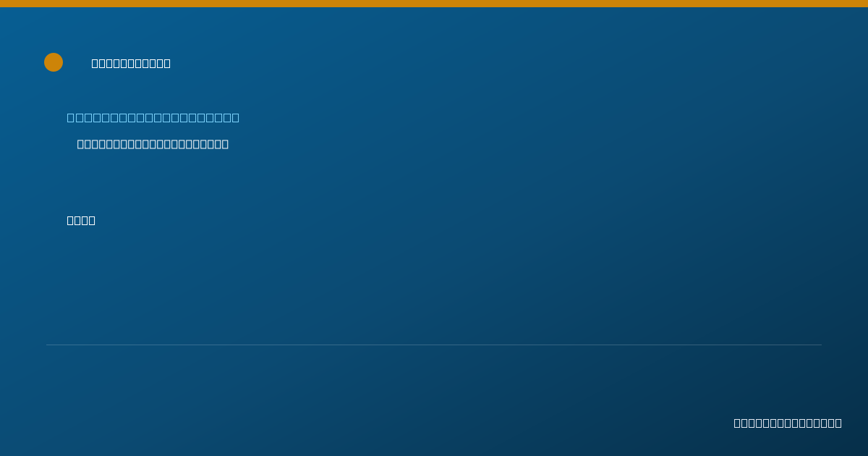Click the last box of the blue headline
The image size is (868, 456).
point(235,117)
